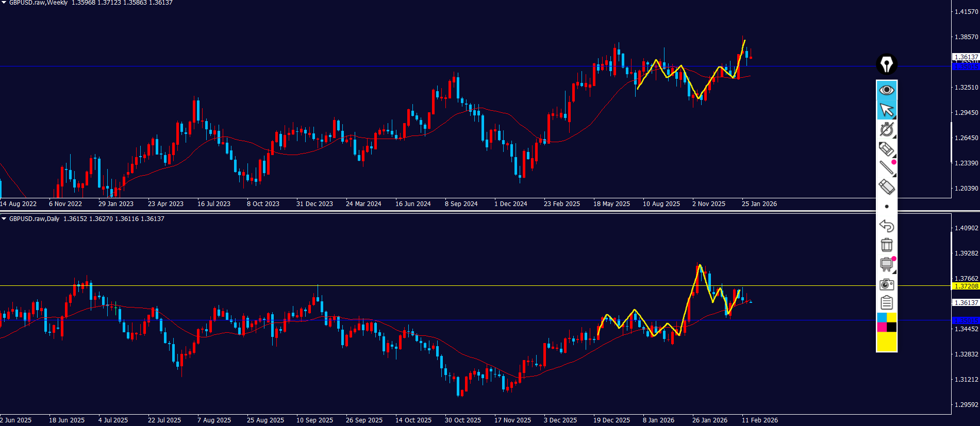Image resolution: width=980 pixels, height=426 pixels.
Task: Open the clipboard icon
Action: pyautogui.click(x=886, y=303)
